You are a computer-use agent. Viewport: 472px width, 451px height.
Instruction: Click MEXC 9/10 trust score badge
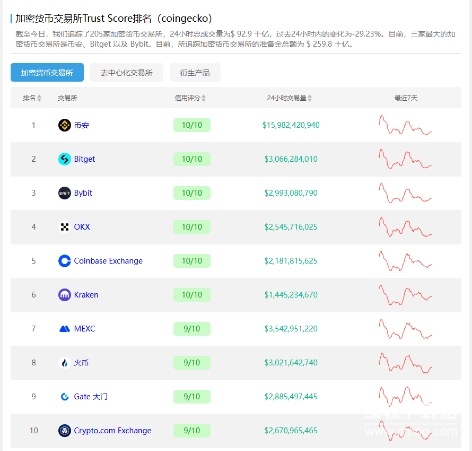coord(192,329)
